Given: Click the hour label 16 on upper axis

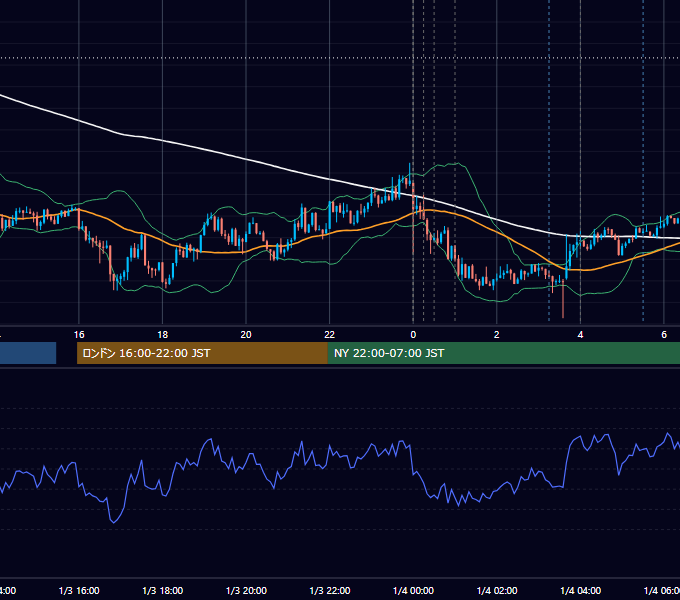Looking at the screenshot, I should point(79,335).
